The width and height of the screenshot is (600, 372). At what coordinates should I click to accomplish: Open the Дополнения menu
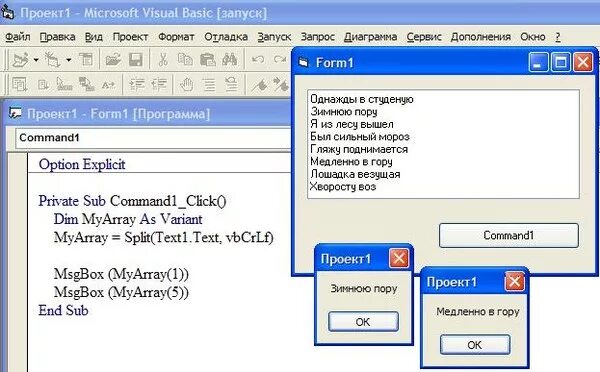click(481, 37)
